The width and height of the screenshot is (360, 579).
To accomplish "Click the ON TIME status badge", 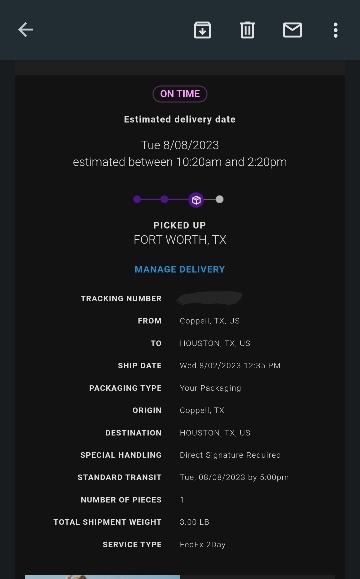I will click(180, 94).
